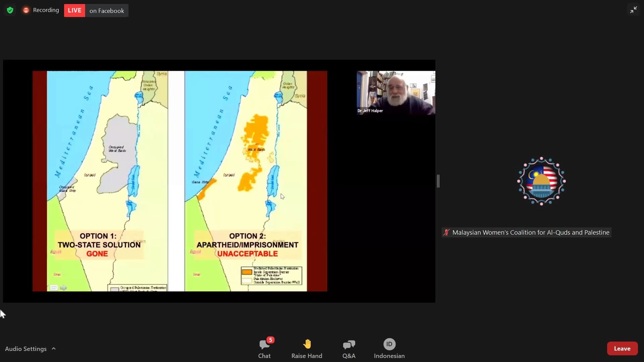Expand the Audio Settings chevron
This screenshot has height=362, width=644.
pyautogui.click(x=54, y=349)
